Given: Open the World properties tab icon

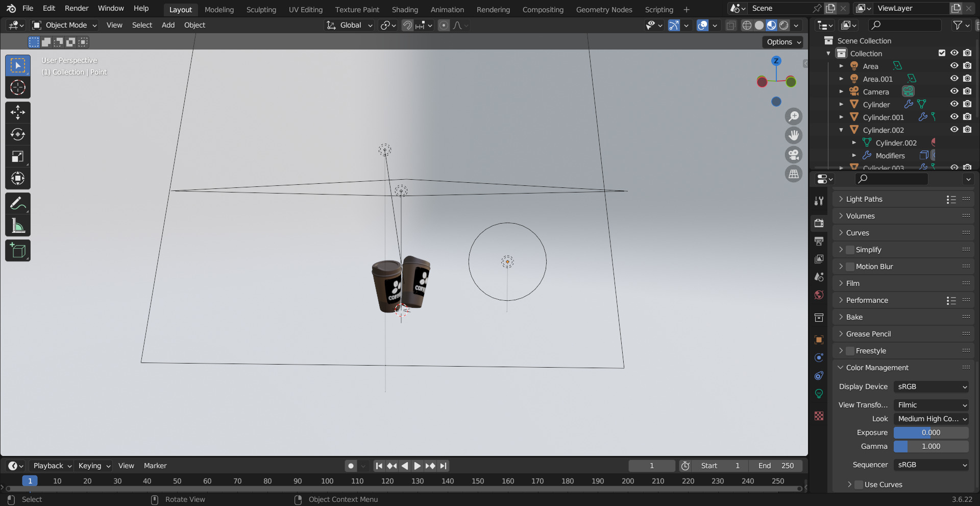Looking at the screenshot, I should (x=819, y=295).
